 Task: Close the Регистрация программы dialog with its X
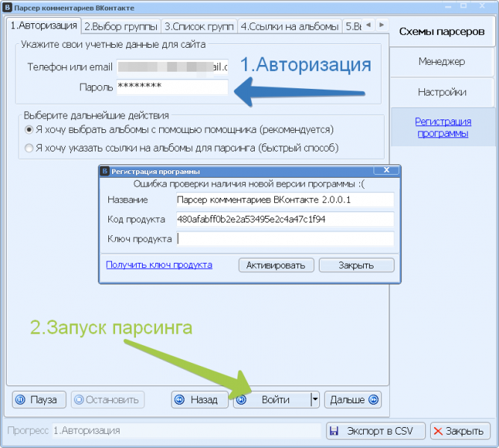tap(386, 170)
